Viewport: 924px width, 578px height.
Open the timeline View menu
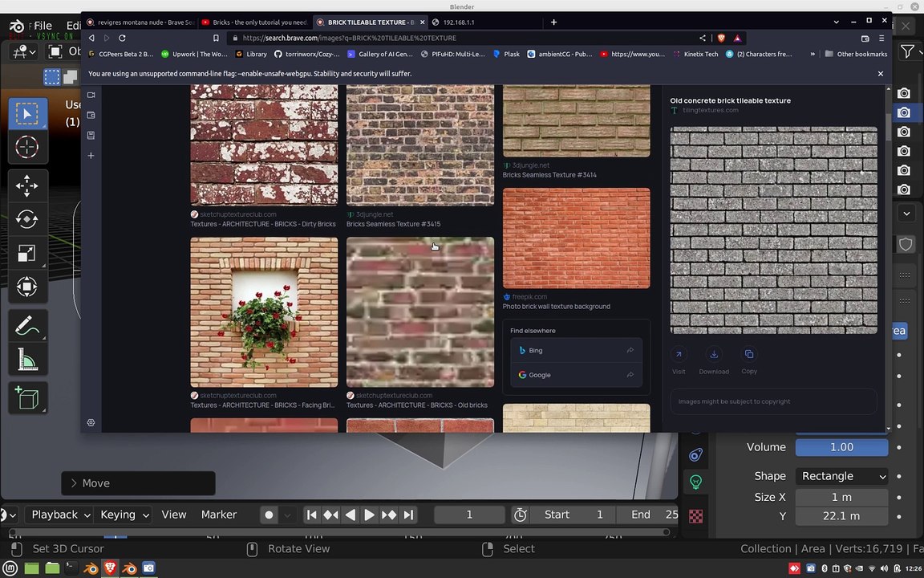(174, 515)
